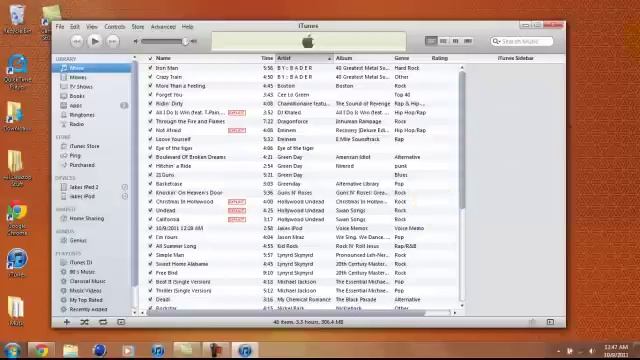Click the Search Music field
Viewport: 640px width, 360px height.
(522, 41)
